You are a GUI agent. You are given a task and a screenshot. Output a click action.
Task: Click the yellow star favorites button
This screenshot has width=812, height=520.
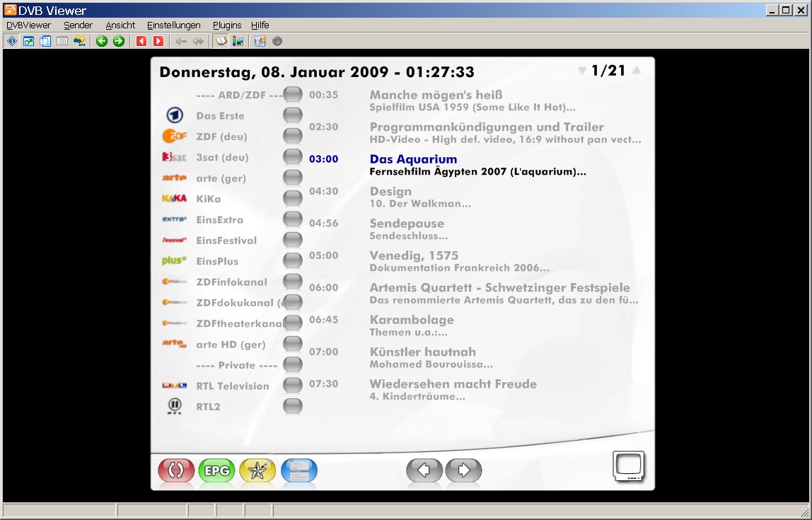pos(257,470)
